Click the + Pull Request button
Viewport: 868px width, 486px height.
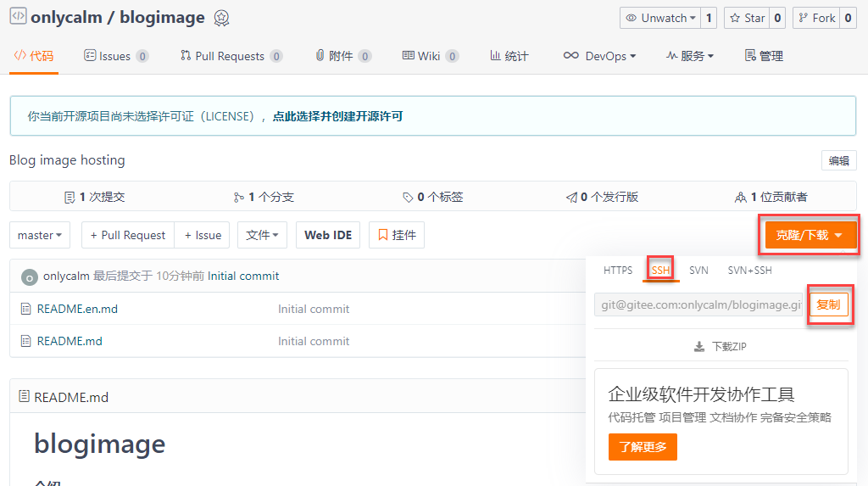pos(128,235)
